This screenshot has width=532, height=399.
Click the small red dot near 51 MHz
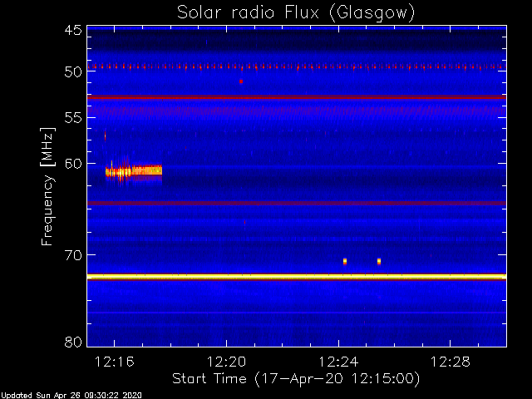pyautogui.click(x=241, y=81)
